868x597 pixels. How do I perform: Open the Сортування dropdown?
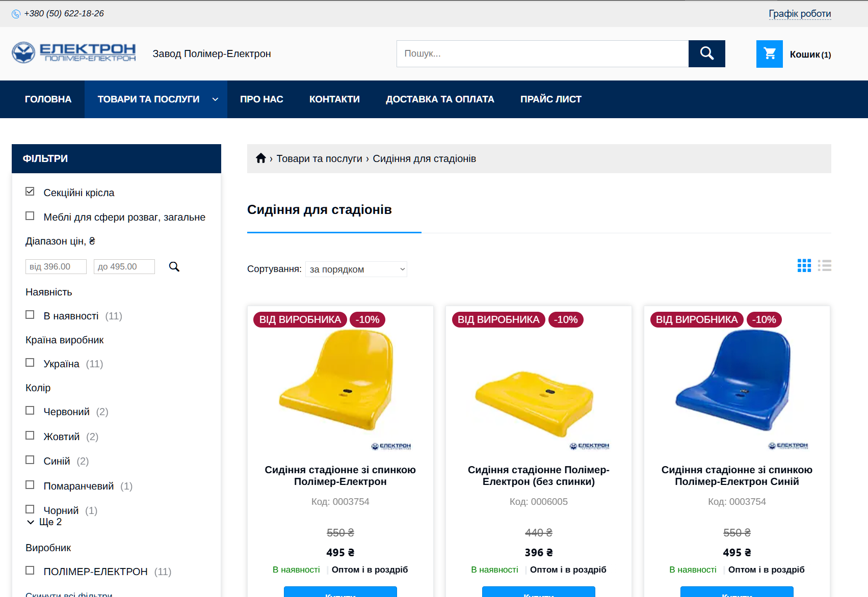(356, 269)
